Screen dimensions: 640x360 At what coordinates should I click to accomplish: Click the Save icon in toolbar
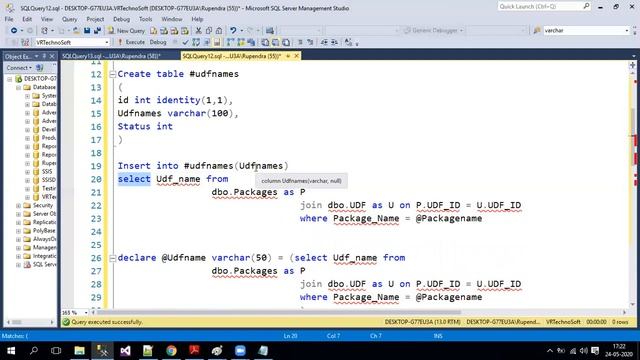(x=87, y=31)
